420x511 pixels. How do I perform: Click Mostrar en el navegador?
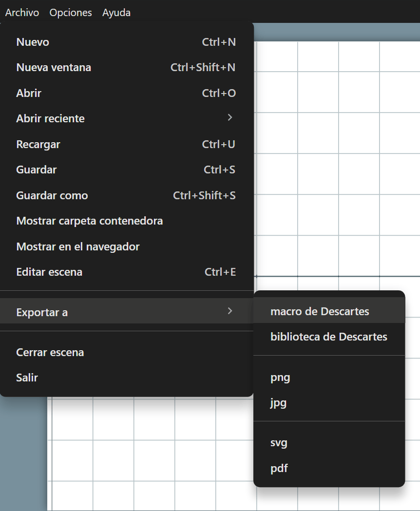click(78, 247)
